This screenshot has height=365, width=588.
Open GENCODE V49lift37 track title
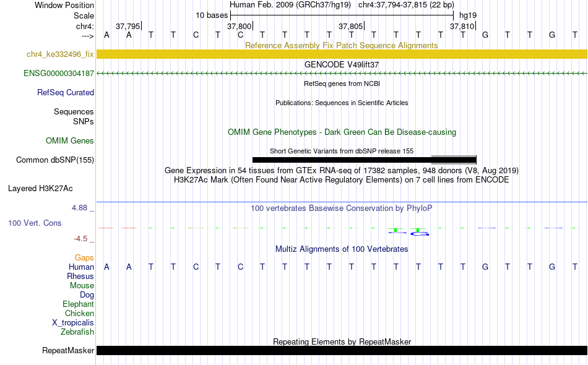click(342, 64)
